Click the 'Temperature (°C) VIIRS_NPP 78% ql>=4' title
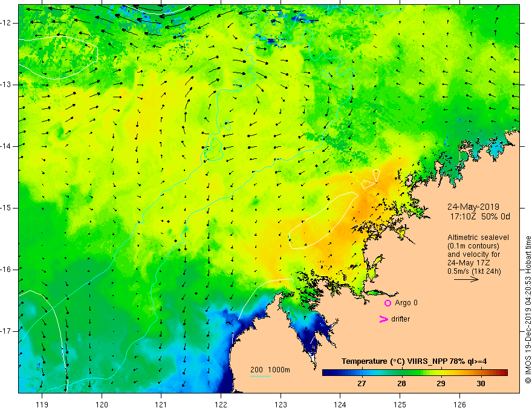Viewport: 532px width, 411px height. (x=414, y=361)
